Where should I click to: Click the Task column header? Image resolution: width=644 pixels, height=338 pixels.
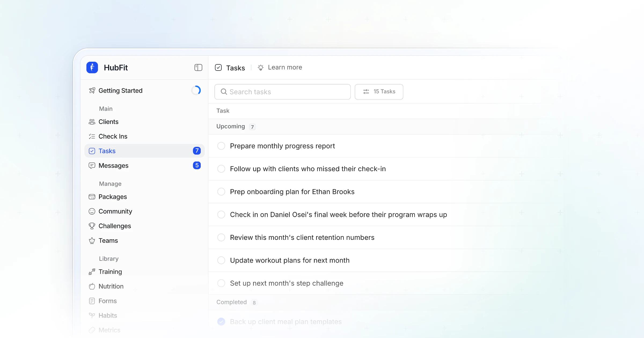223,111
